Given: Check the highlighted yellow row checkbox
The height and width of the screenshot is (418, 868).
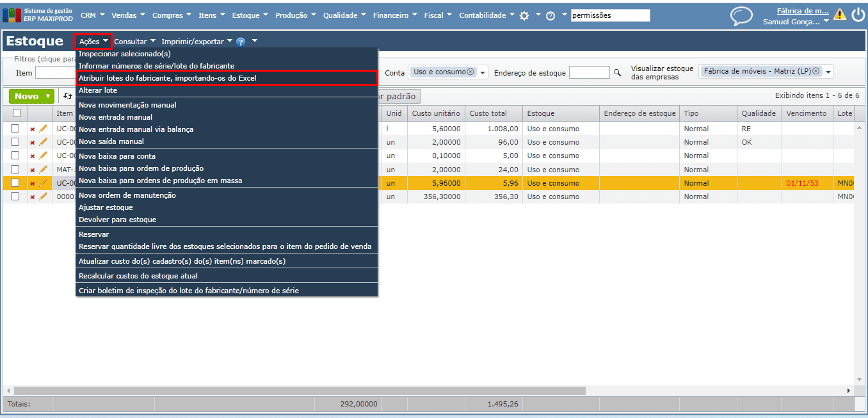Looking at the screenshot, I should pyautogui.click(x=15, y=183).
